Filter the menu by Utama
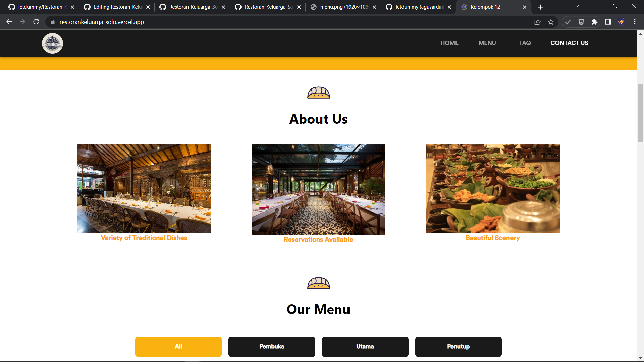Image resolution: width=644 pixels, height=362 pixels. click(x=365, y=347)
